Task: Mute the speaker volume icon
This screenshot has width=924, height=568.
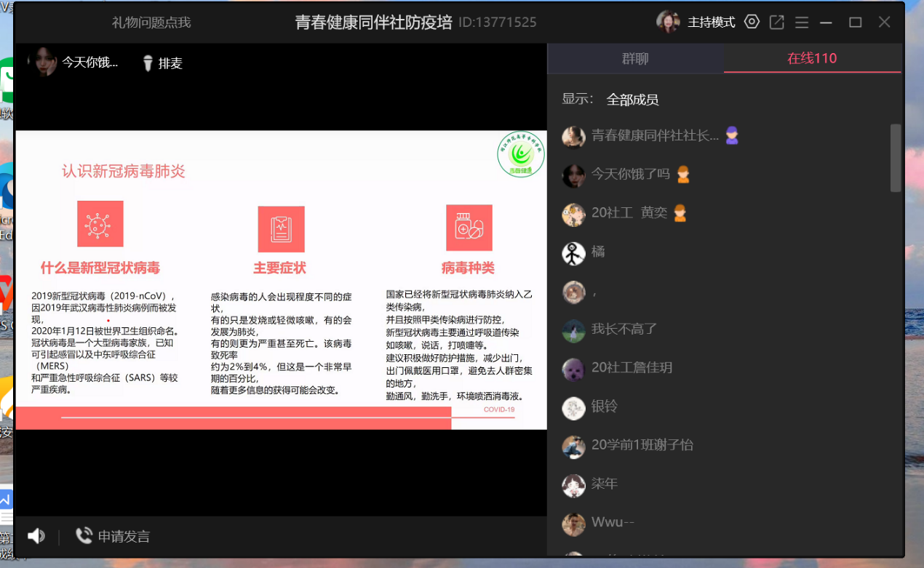Action: point(36,537)
